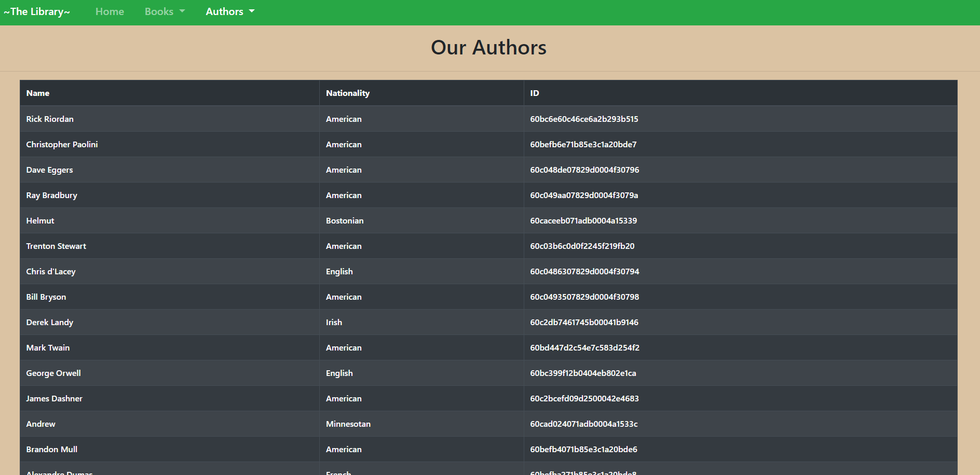Select the Bill Bryson row

point(46,297)
